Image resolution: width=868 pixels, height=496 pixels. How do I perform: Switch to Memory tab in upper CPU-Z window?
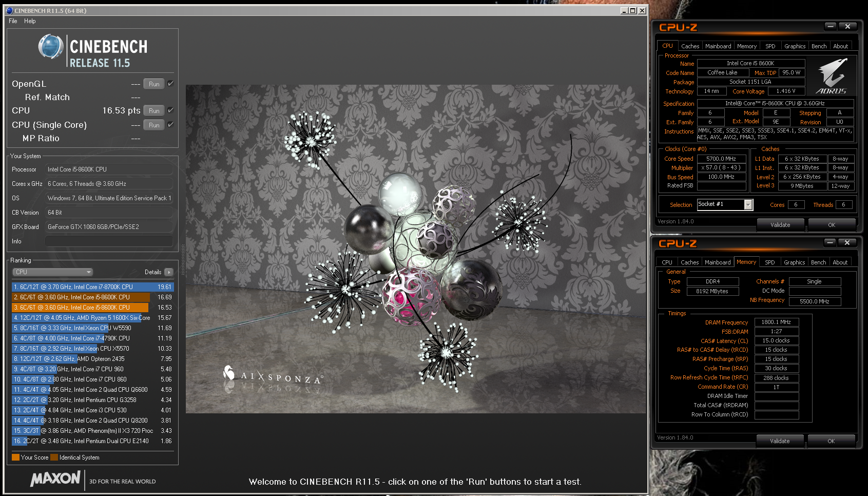click(x=747, y=46)
